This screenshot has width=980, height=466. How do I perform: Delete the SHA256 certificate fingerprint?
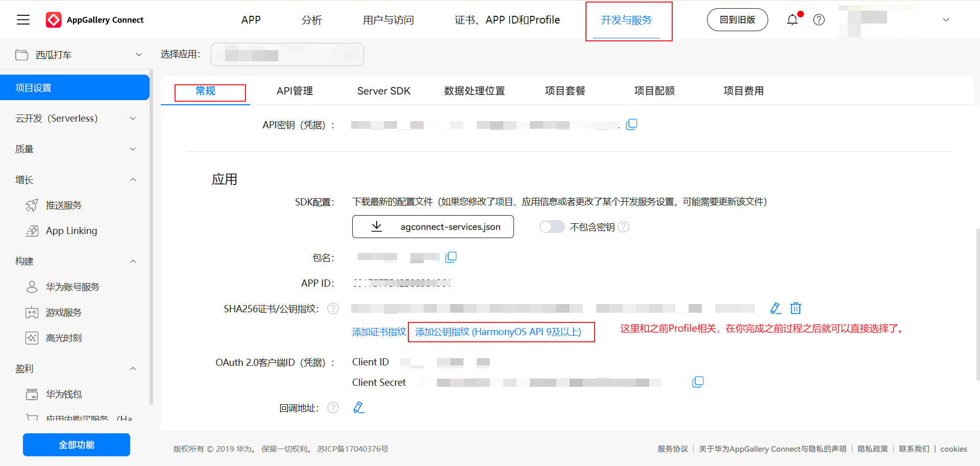796,308
